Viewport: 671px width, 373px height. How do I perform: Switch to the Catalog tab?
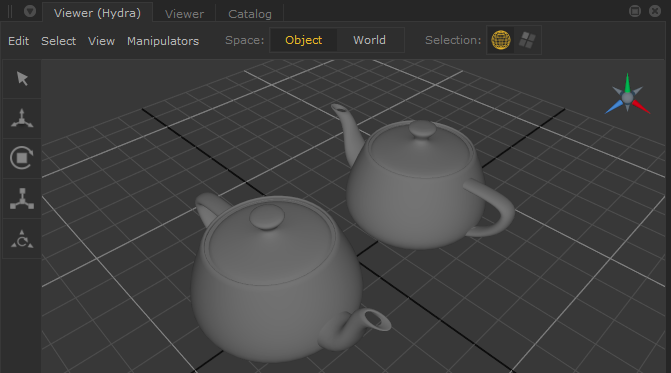click(x=250, y=14)
